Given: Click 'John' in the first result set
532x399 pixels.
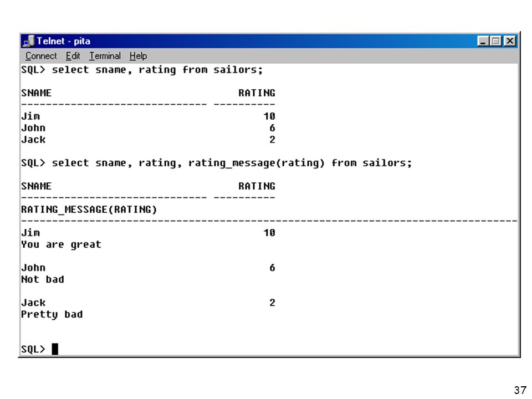Looking at the screenshot, I should [x=33, y=128].
